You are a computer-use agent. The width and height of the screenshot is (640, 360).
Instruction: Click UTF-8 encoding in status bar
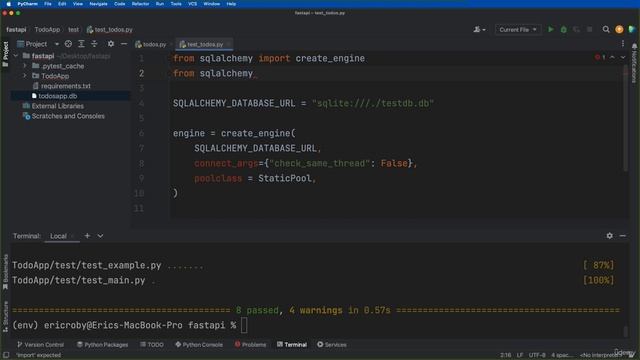(537, 355)
